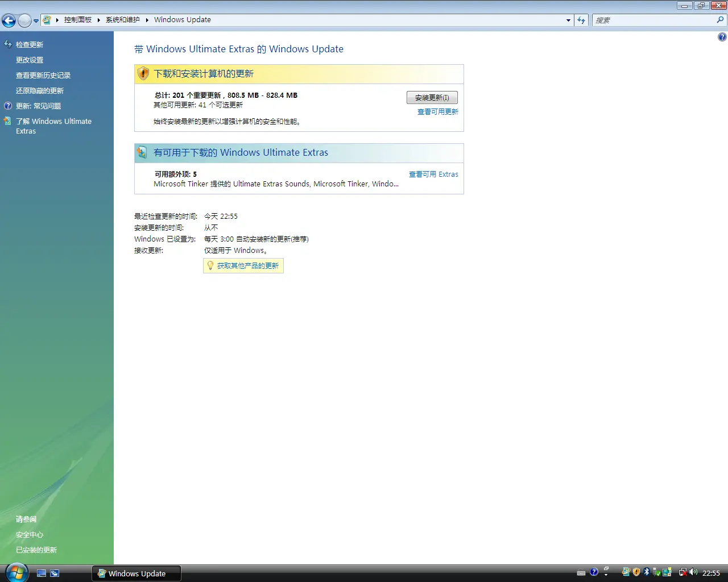Open 还原隐藏的更新 link

point(40,90)
